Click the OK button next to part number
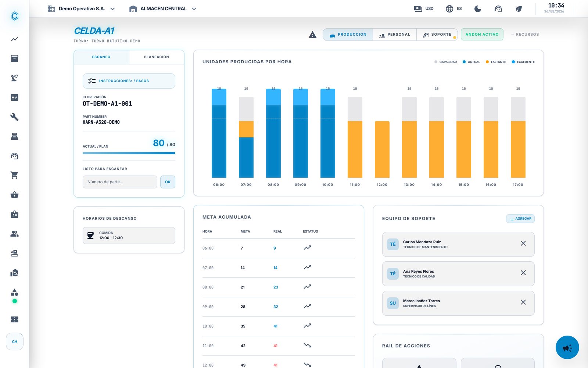This screenshot has height=368, width=588. click(168, 182)
